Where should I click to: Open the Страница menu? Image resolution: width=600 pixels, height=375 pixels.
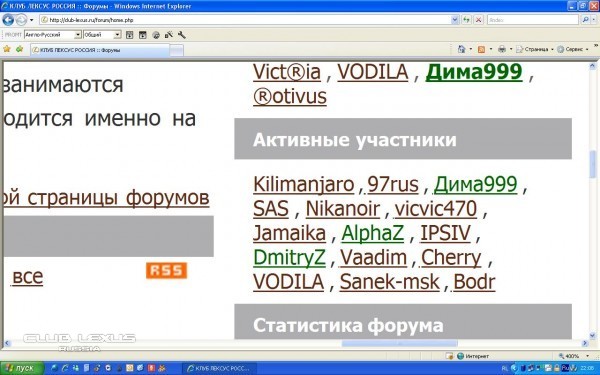[533, 49]
